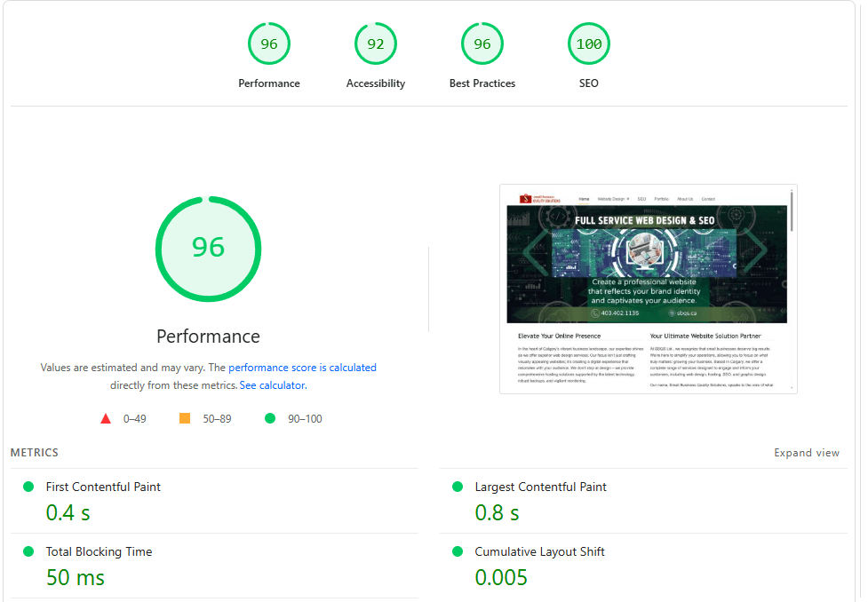This screenshot has height=602, width=868.
Task: Click green dot beside Largest Contentful Paint
Action: pyautogui.click(x=458, y=487)
